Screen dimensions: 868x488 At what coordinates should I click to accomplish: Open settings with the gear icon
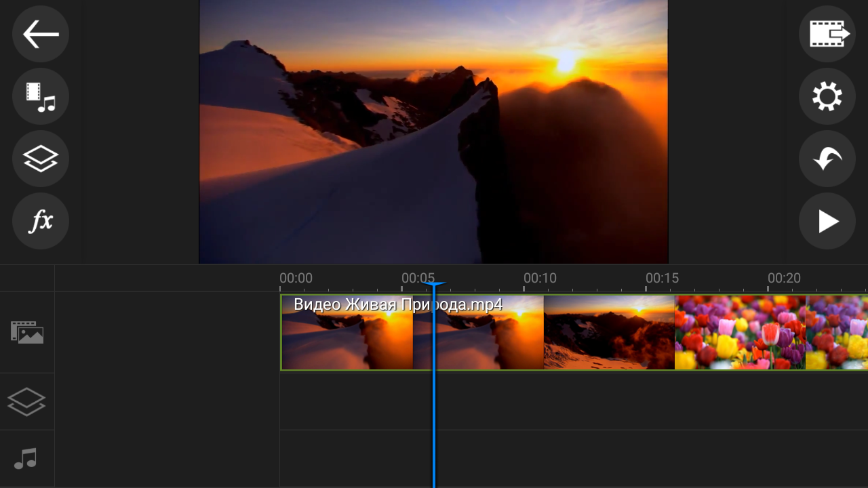[827, 96]
